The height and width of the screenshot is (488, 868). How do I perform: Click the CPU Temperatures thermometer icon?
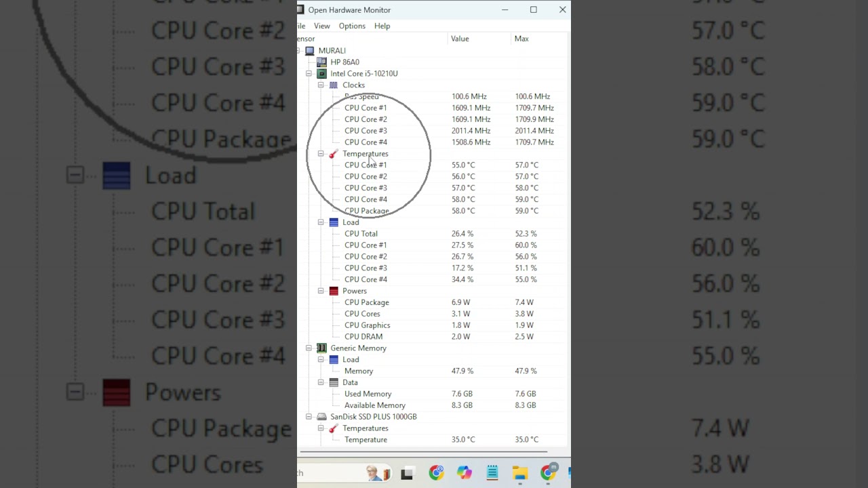click(x=334, y=154)
